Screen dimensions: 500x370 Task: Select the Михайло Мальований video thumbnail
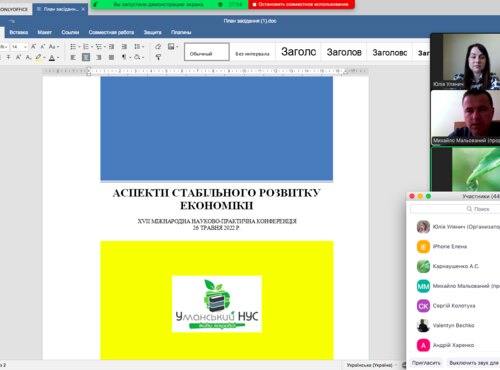click(465, 118)
